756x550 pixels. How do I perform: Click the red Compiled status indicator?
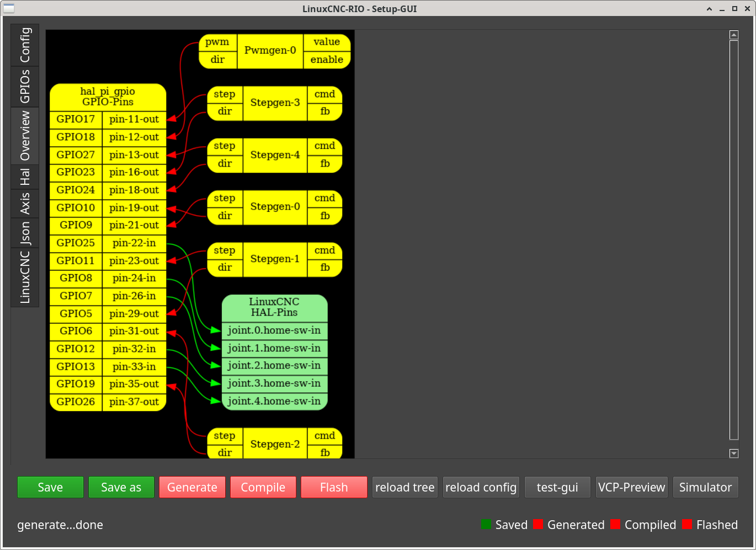click(615, 524)
